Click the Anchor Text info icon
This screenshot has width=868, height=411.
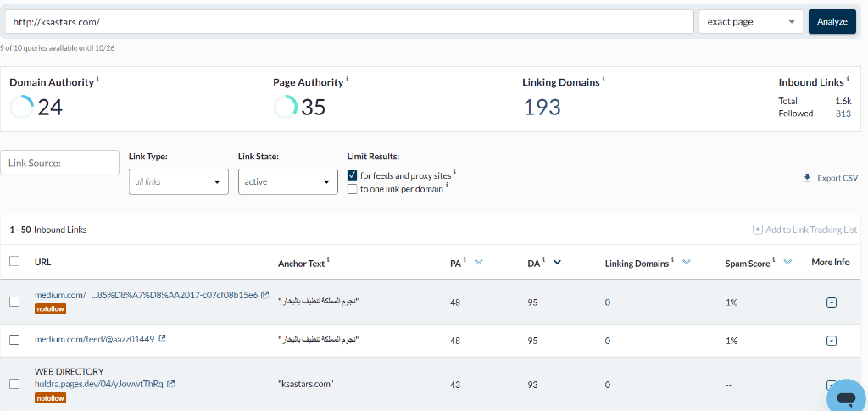coord(328,259)
